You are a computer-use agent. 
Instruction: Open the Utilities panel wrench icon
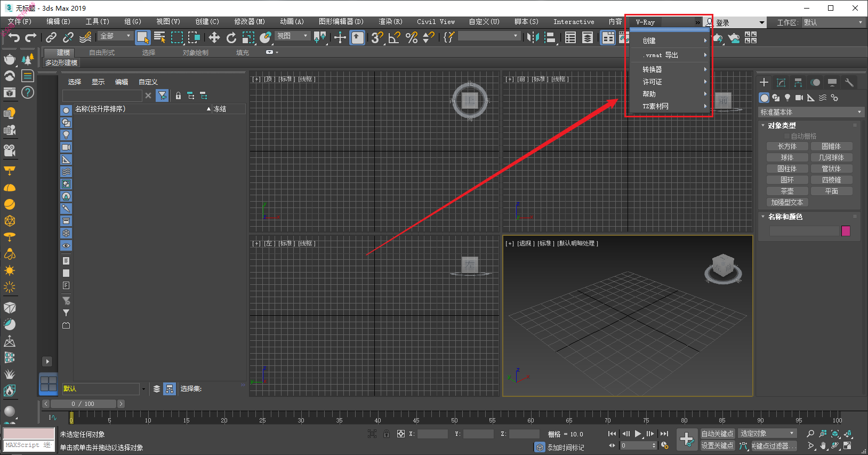click(849, 83)
